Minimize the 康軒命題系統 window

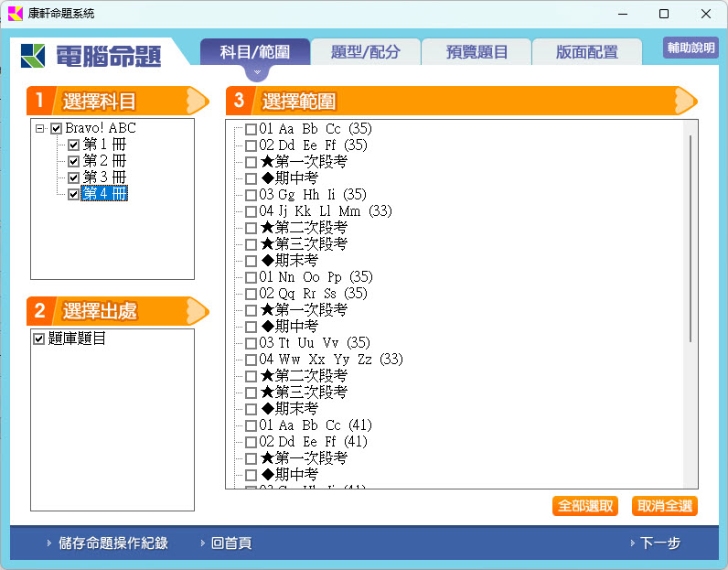pos(623,14)
